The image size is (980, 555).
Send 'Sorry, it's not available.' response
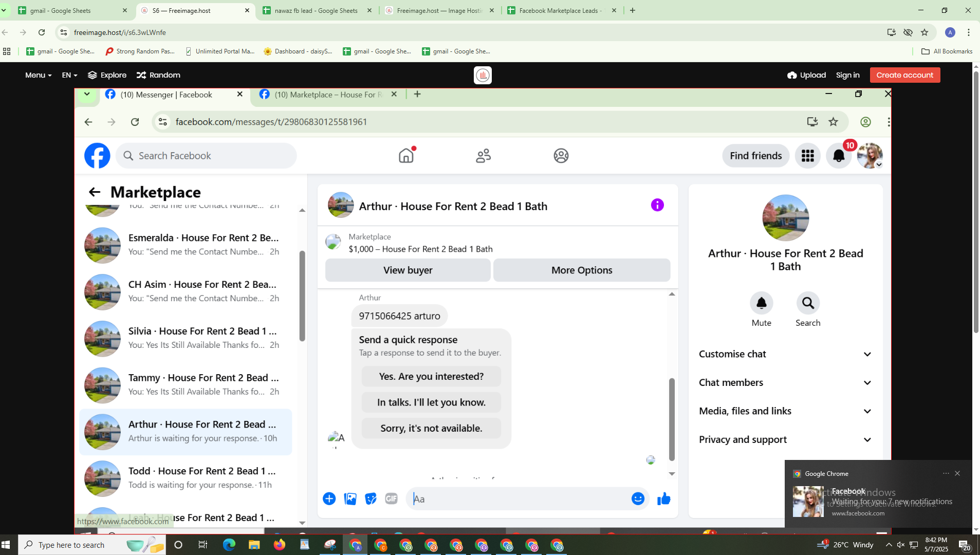(x=431, y=428)
